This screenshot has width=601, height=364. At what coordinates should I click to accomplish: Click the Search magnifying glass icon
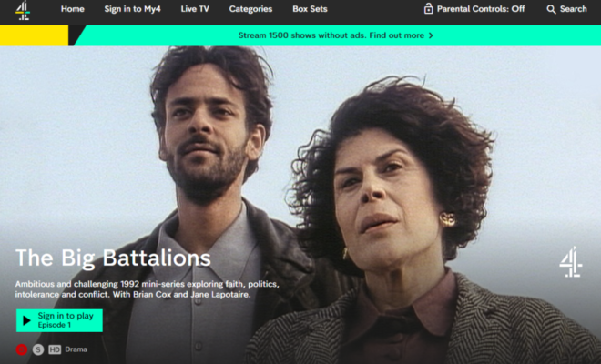click(551, 9)
